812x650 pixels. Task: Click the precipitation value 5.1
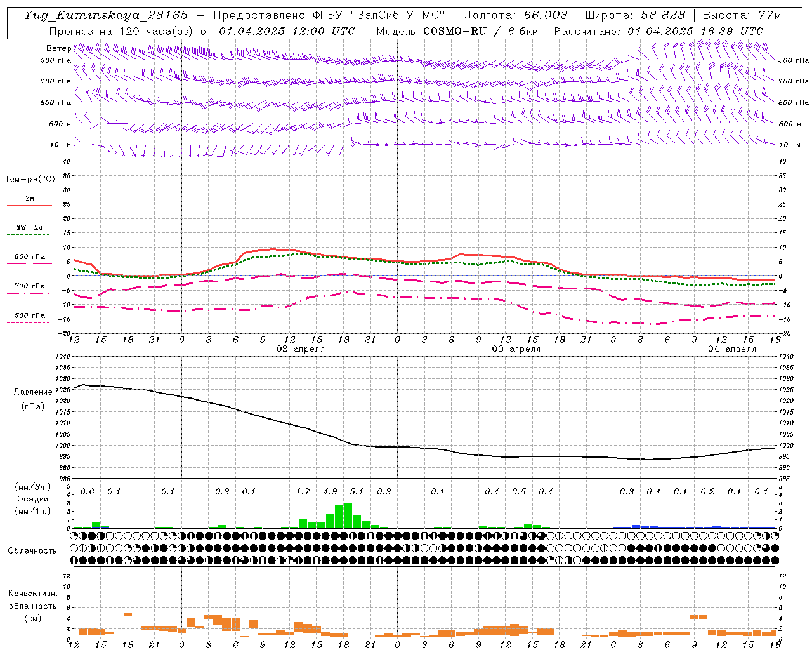pos(357,491)
